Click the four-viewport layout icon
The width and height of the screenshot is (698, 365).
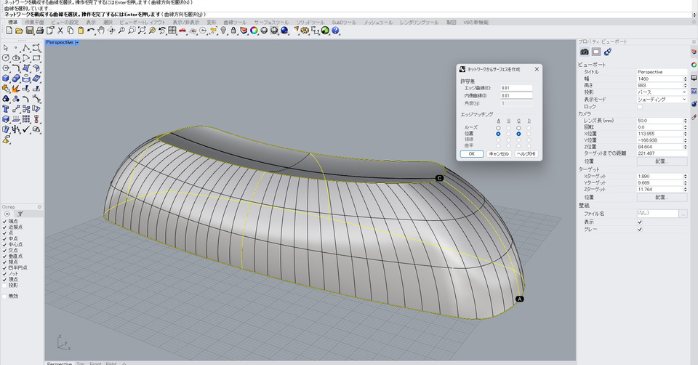tap(172, 31)
